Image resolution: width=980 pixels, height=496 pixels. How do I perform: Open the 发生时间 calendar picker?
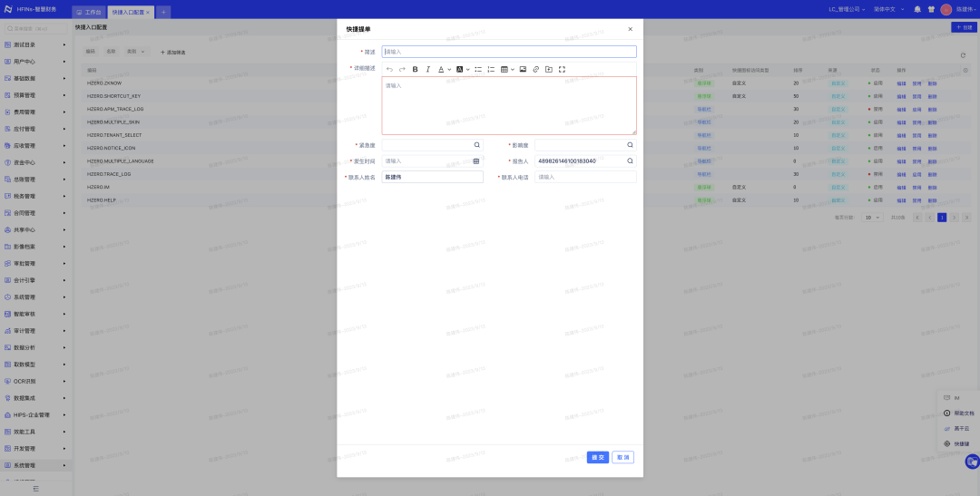pos(476,161)
